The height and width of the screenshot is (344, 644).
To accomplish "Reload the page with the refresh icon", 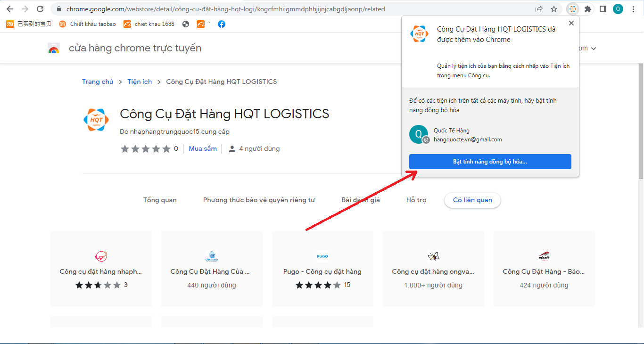I will [40, 9].
